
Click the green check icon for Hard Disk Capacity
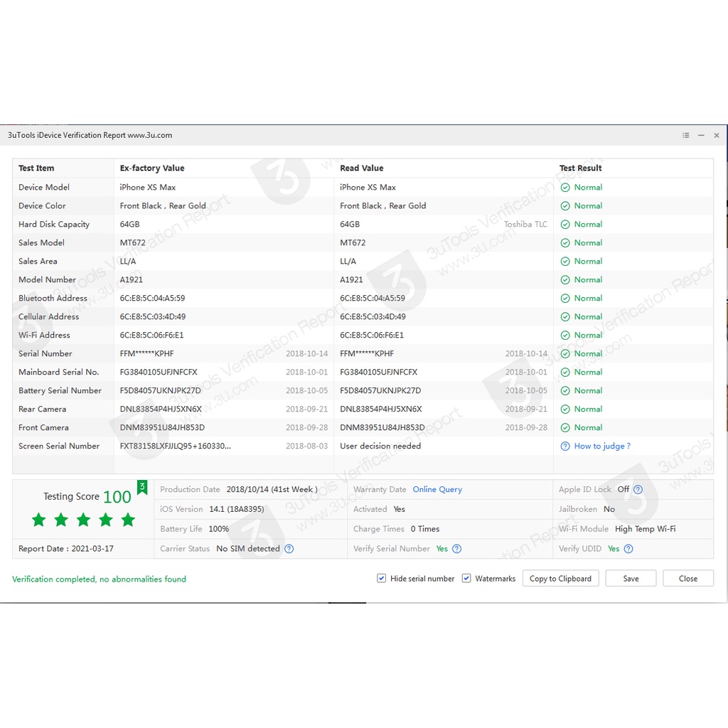(x=565, y=225)
